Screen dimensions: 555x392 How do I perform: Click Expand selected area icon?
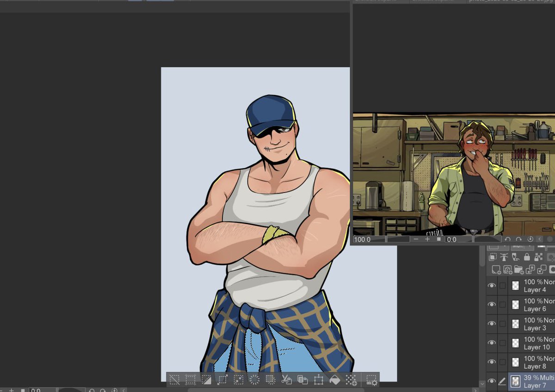(x=222, y=380)
